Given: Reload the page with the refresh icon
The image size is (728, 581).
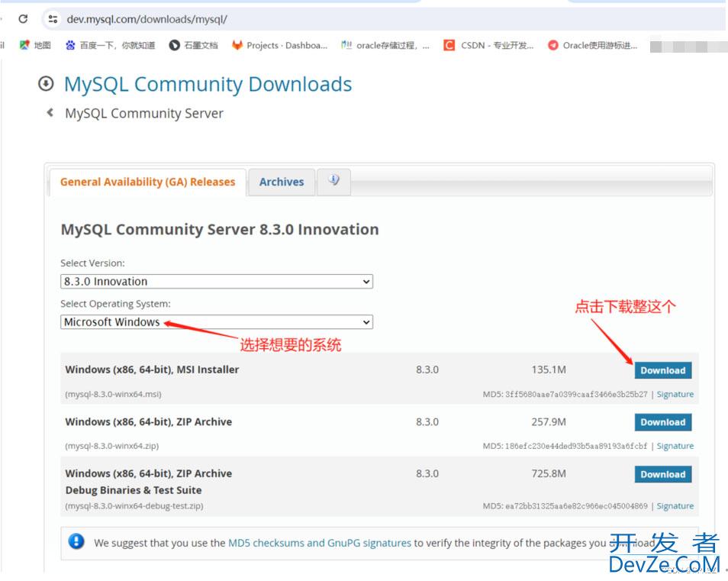Looking at the screenshot, I should click(x=23, y=19).
